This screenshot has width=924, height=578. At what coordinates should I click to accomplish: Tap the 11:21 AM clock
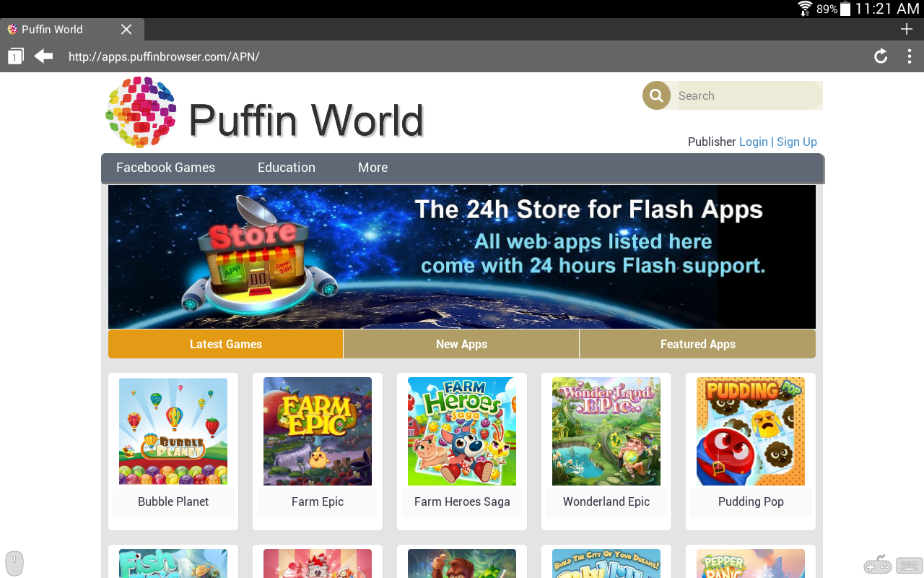(x=887, y=9)
